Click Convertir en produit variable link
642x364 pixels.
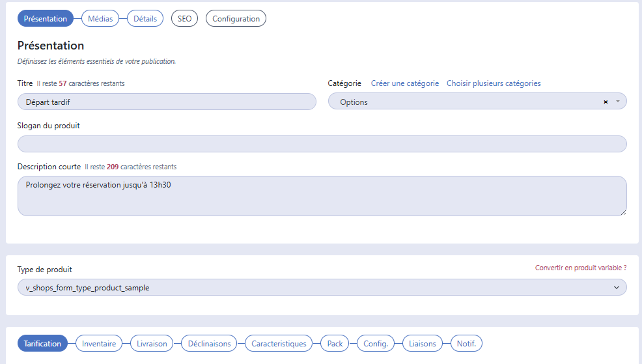[x=581, y=268]
